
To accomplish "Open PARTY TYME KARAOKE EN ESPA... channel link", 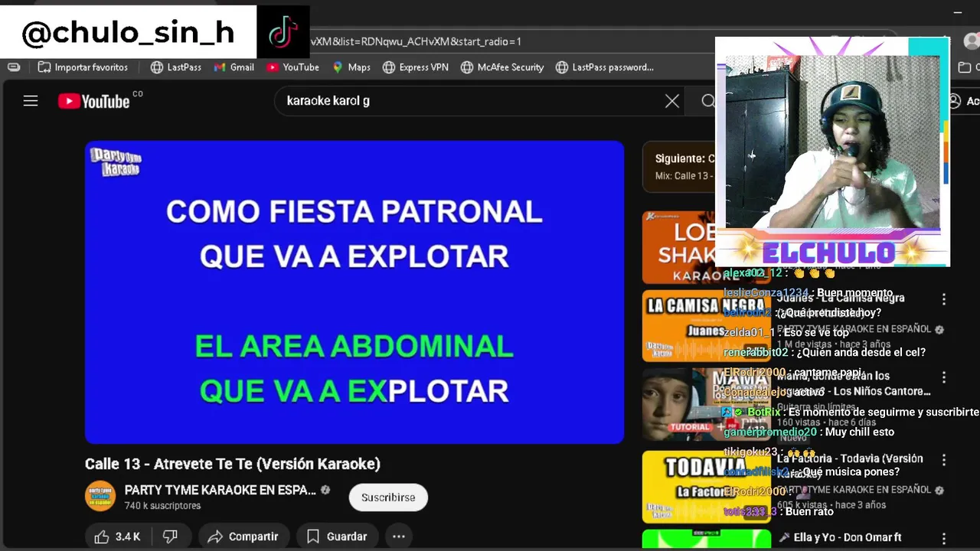I will [x=220, y=490].
